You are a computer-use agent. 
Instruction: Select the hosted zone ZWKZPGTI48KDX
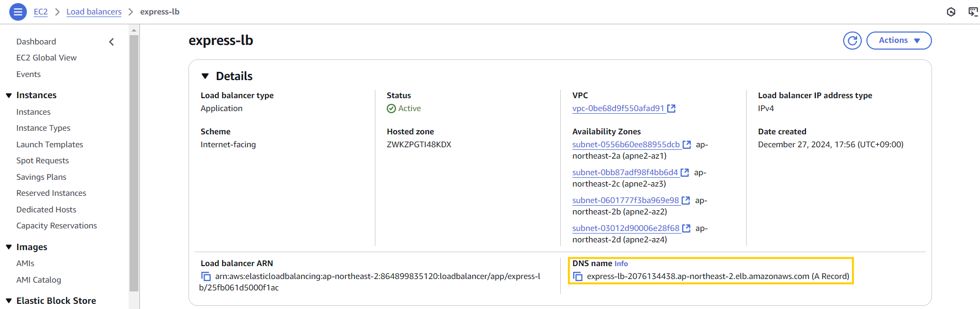(x=419, y=145)
